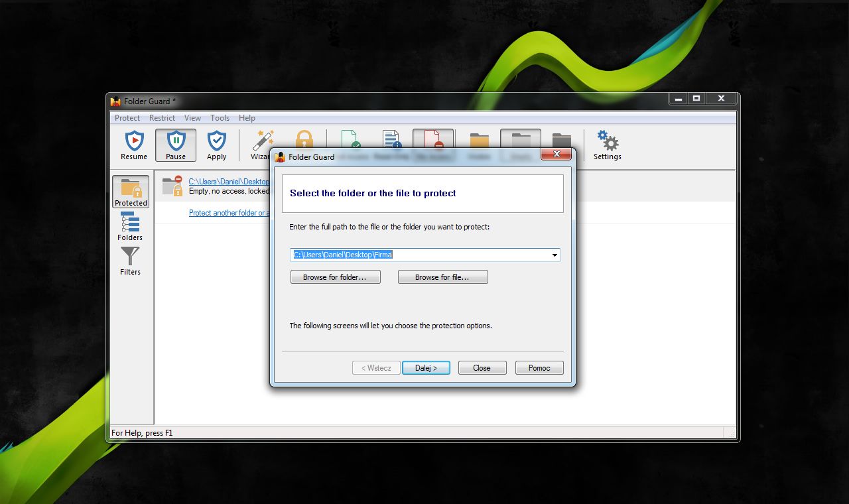Click the resize grip of main window
This screenshot has height=504, width=849.
[732, 434]
